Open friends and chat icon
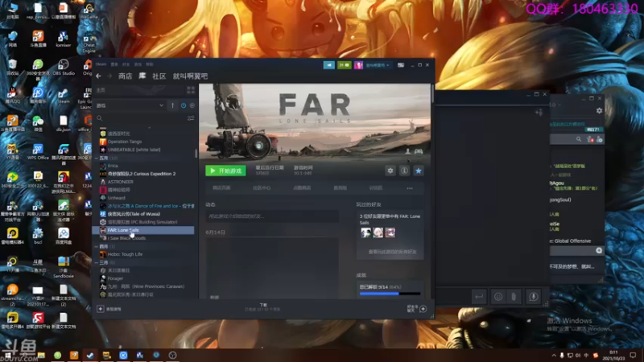 pos(423,309)
